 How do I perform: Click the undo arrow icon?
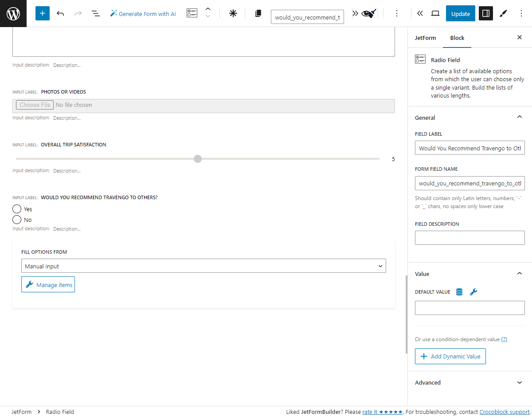tap(60, 13)
